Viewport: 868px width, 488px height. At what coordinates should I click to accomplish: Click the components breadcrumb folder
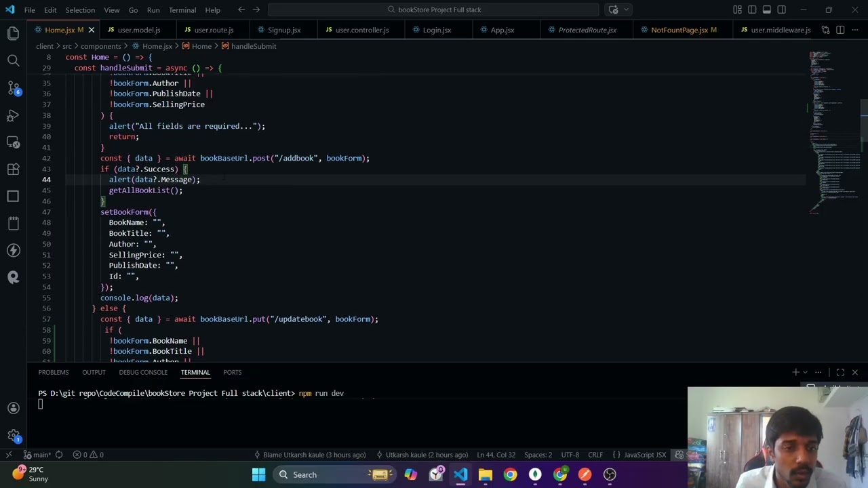(x=100, y=46)
